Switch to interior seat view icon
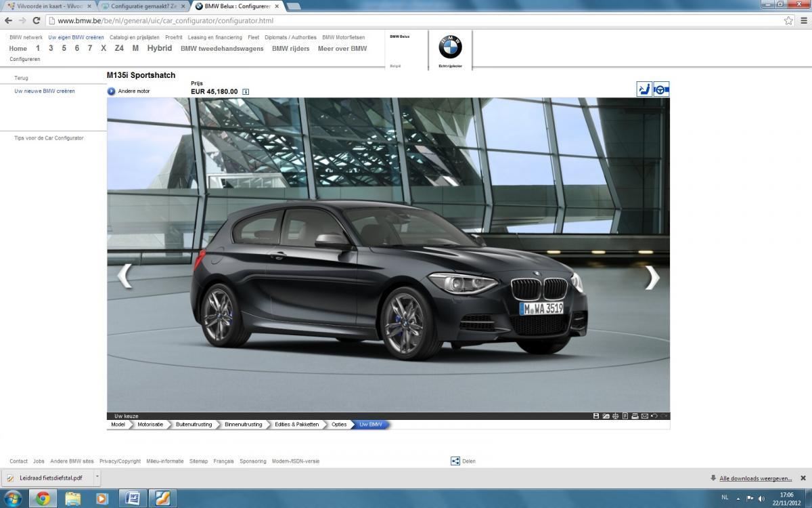812x508 pixels. 644,89
